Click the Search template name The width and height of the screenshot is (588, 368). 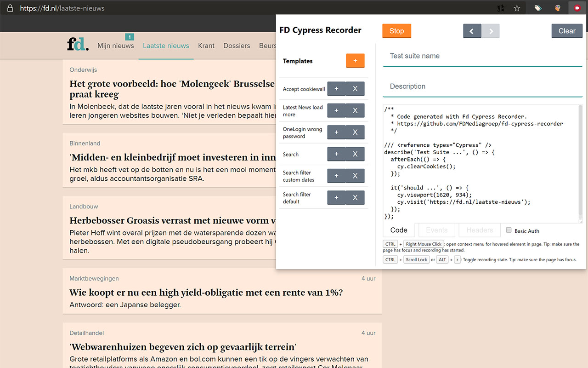click(291, 155)
